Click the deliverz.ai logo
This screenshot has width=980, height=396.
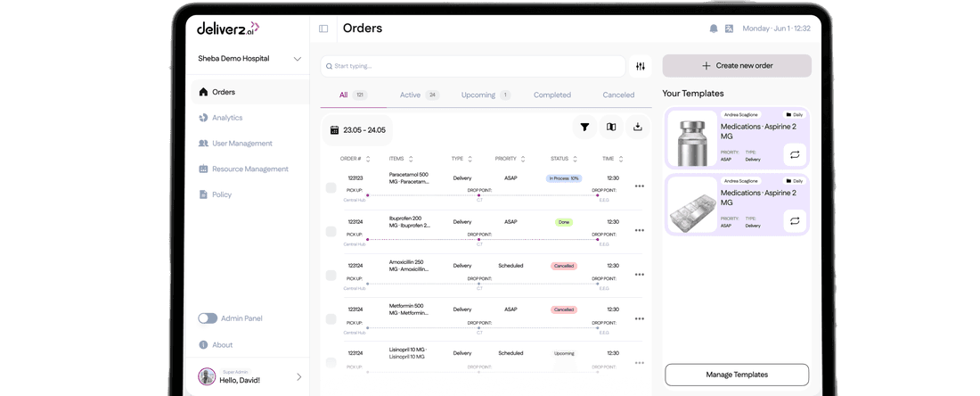227,29
